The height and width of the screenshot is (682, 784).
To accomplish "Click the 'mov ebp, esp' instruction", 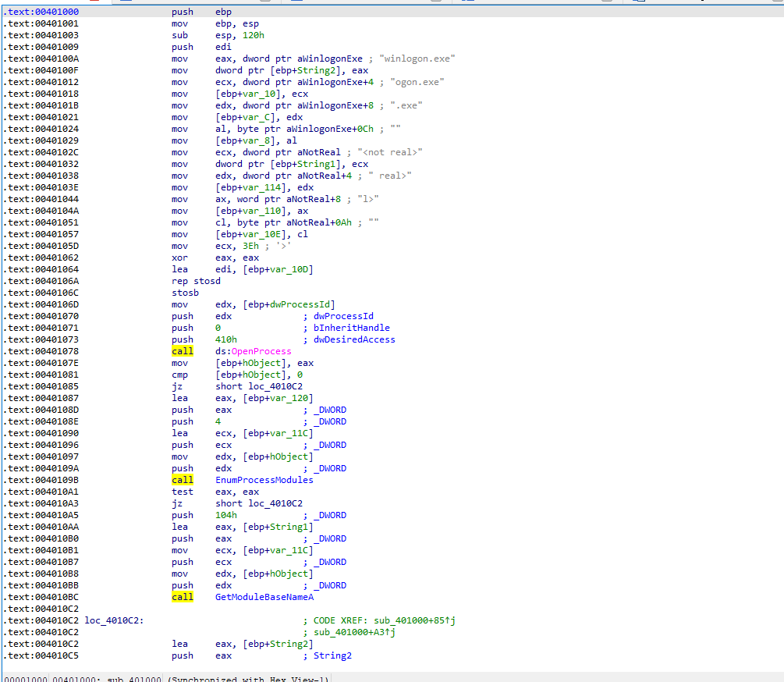I will coord(215,23).
